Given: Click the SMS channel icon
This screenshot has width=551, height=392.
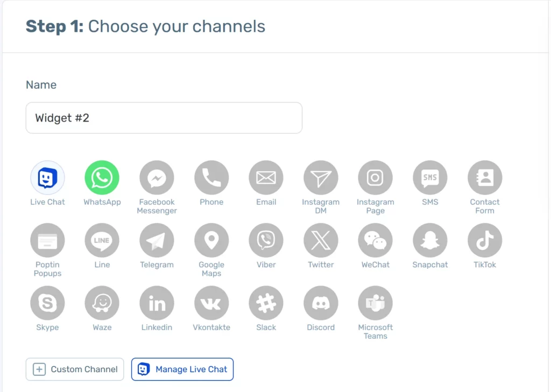Looking at the screenshot, I should pos(430,177).
